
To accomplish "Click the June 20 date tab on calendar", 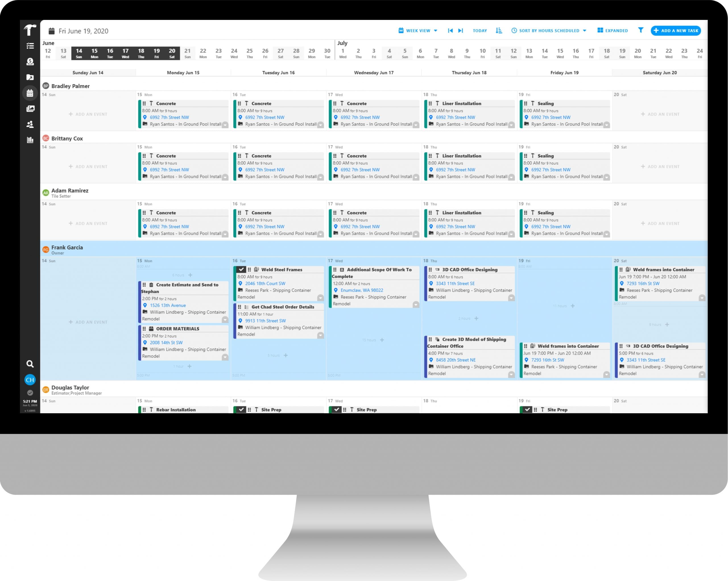I will pyautogui.click(x=171, y=53).
